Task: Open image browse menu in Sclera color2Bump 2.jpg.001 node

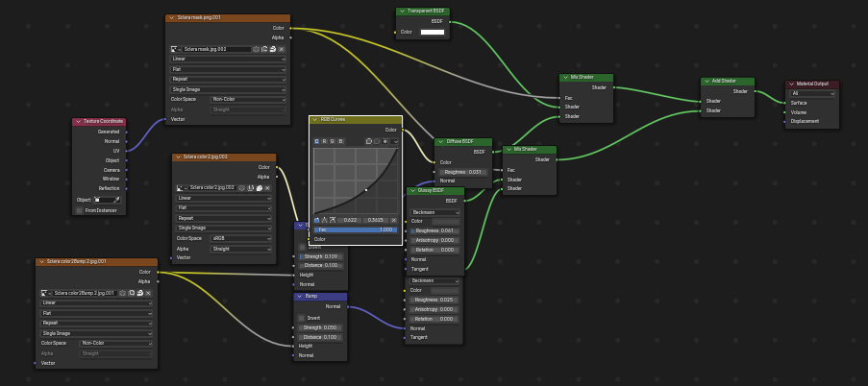Action: 46,293
